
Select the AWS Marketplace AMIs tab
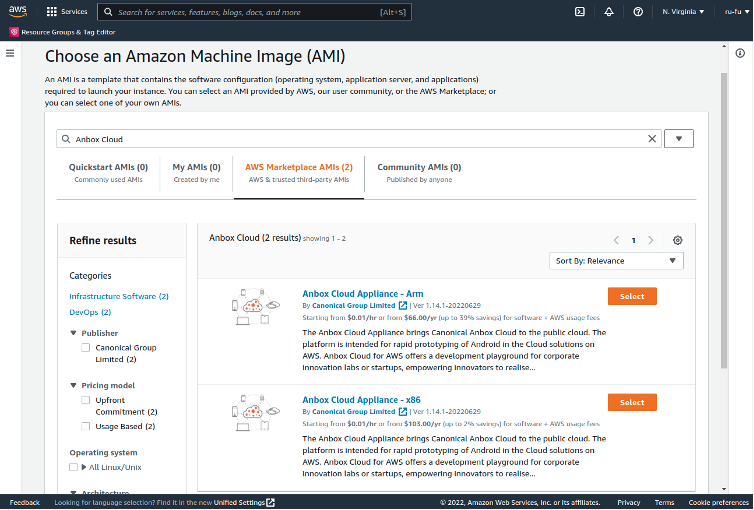299,173
